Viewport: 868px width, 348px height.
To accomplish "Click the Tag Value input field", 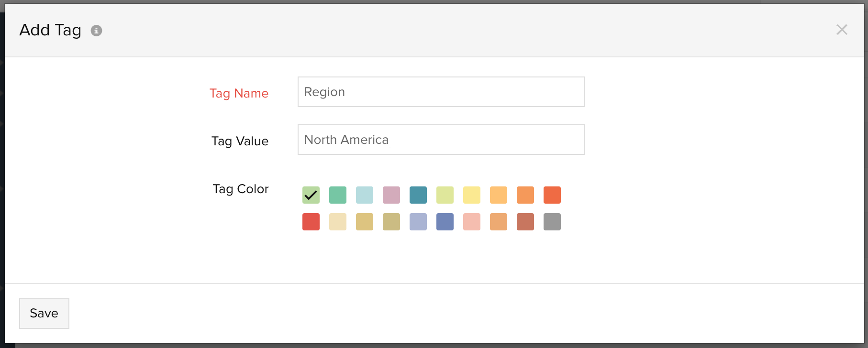I will 441,140.
